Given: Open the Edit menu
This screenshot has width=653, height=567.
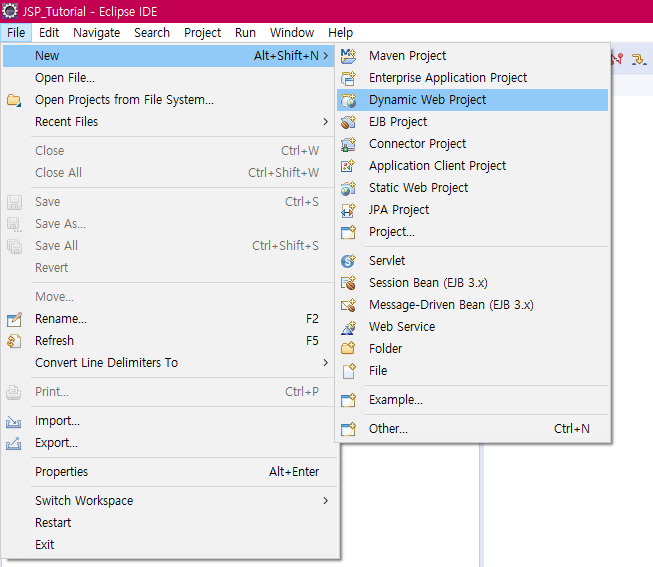Looking at the screenshot, I should [x=49, y=32].
